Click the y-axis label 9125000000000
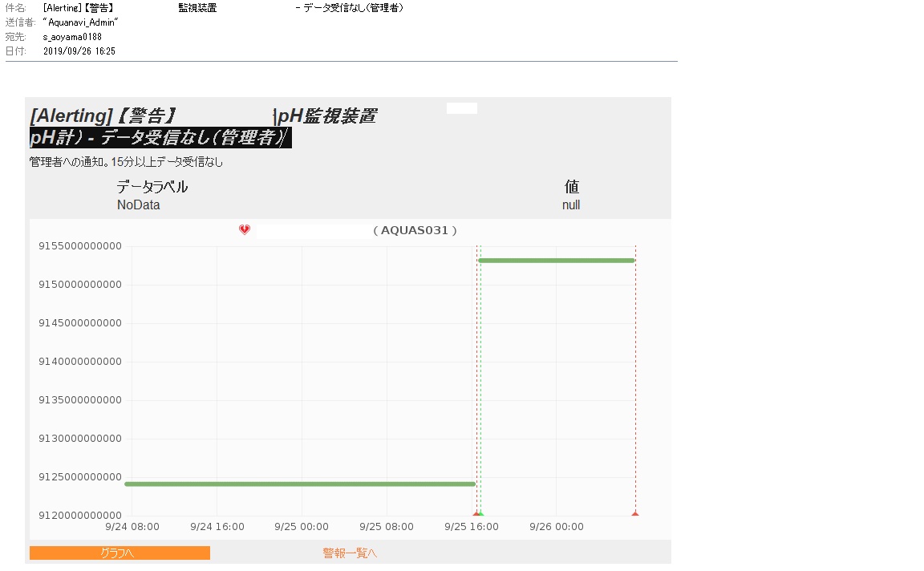The image size is (924, 571). (80, 477)
